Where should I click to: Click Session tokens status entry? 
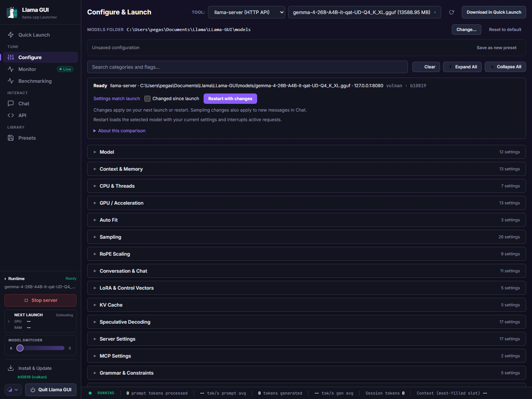(385, 393)
